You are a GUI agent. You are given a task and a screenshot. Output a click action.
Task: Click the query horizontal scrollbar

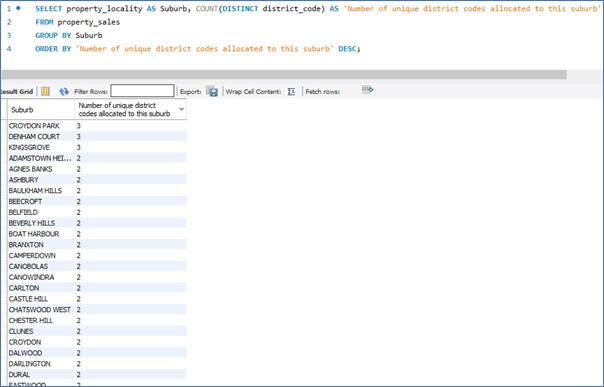[x=284, y=74]
